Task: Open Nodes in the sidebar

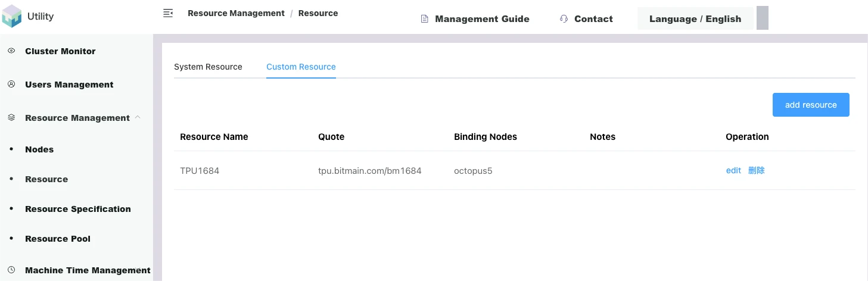Action: (39, 149)
